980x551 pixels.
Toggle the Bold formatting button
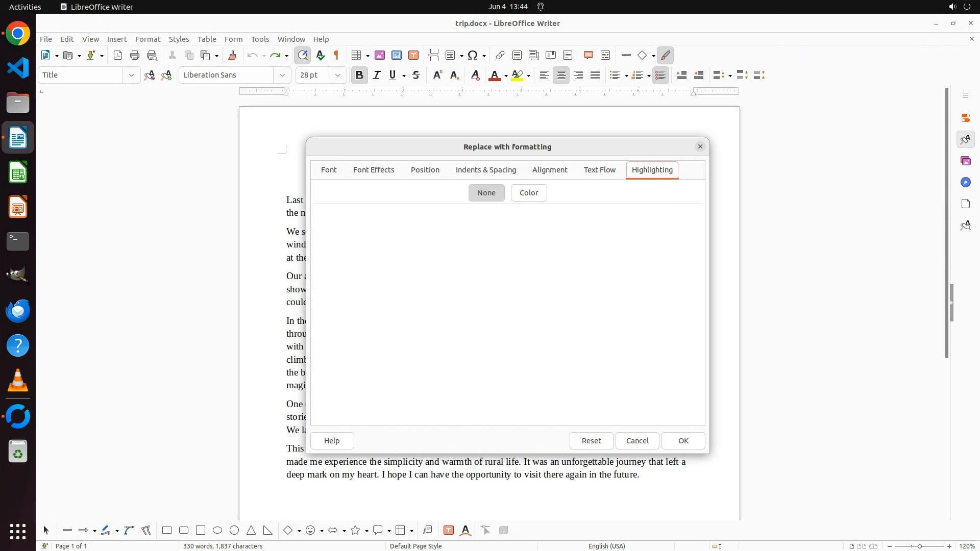tap(359, 76)
